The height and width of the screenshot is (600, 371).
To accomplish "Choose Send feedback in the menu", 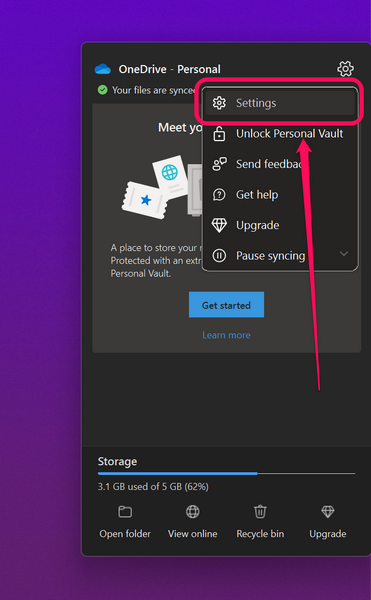I will (280, 164).
